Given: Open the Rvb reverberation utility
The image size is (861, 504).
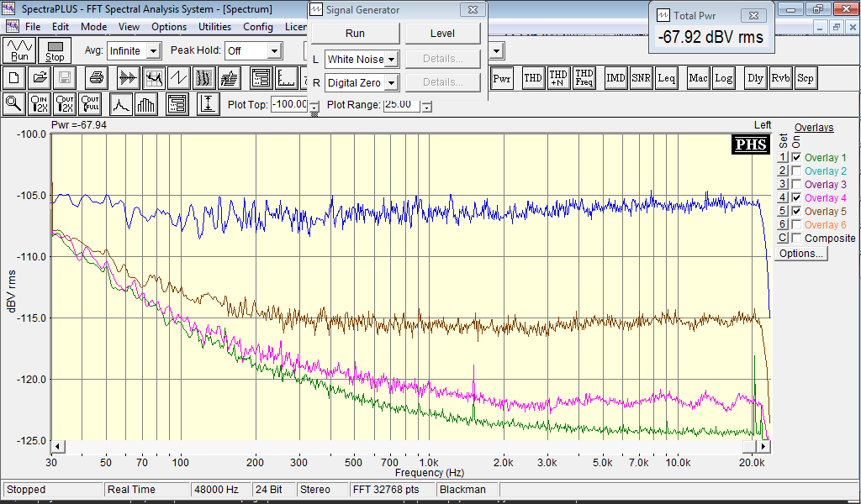Looking at the screenshot, I should click(780, 78).
